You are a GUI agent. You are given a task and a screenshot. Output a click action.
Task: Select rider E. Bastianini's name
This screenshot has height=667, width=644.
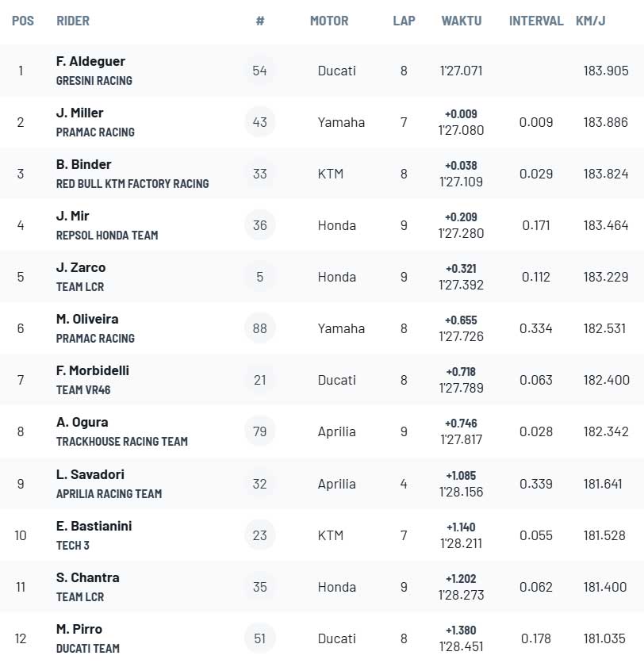pos(94,526)
